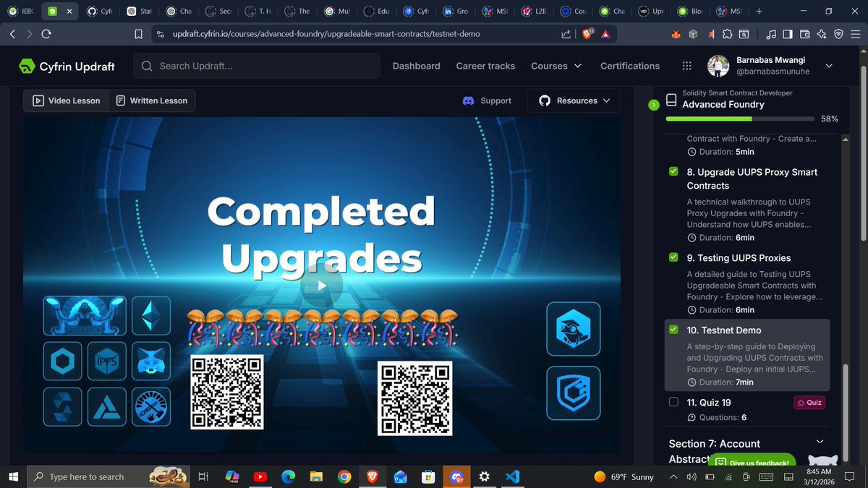Open new browser tab
Image resolution: width=868 pixels, height=488 pixels.
(759, 12)
